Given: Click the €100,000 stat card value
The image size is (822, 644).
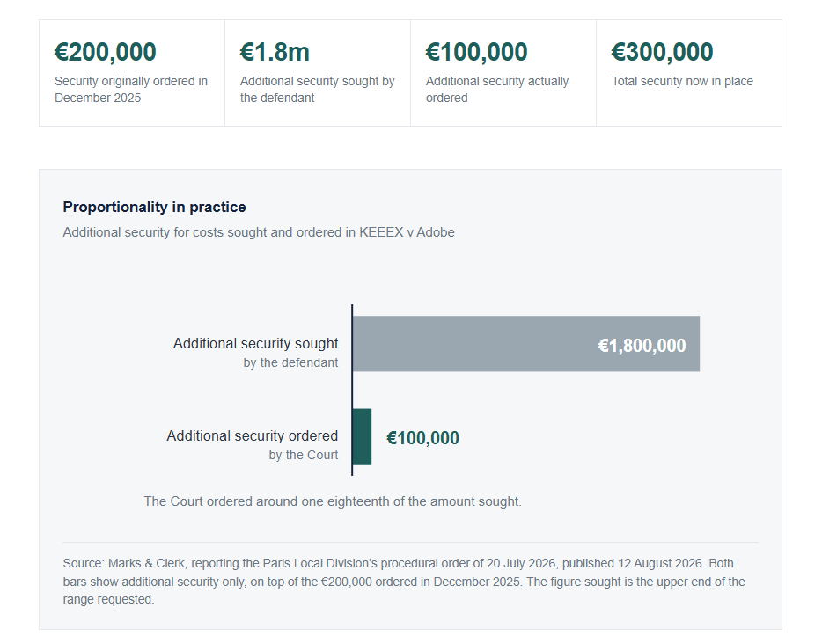Looking at the screenshot, I should tap(476, 52).
